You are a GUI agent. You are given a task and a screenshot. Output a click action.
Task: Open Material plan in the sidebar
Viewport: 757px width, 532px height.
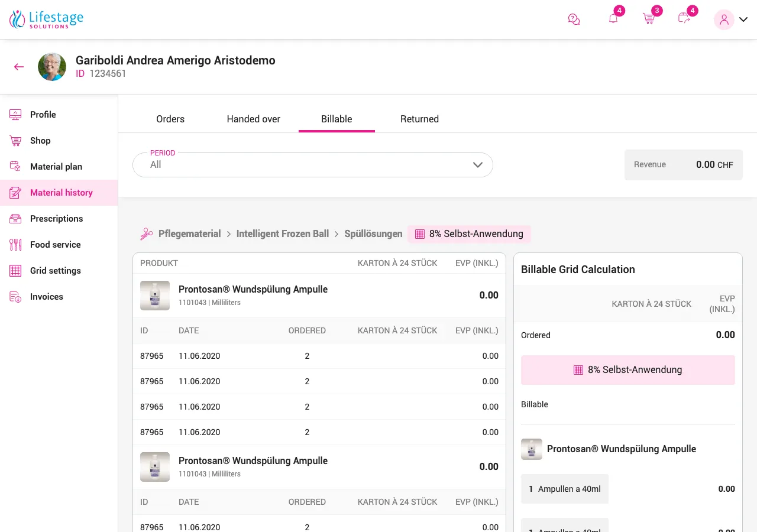pos(59,167)
